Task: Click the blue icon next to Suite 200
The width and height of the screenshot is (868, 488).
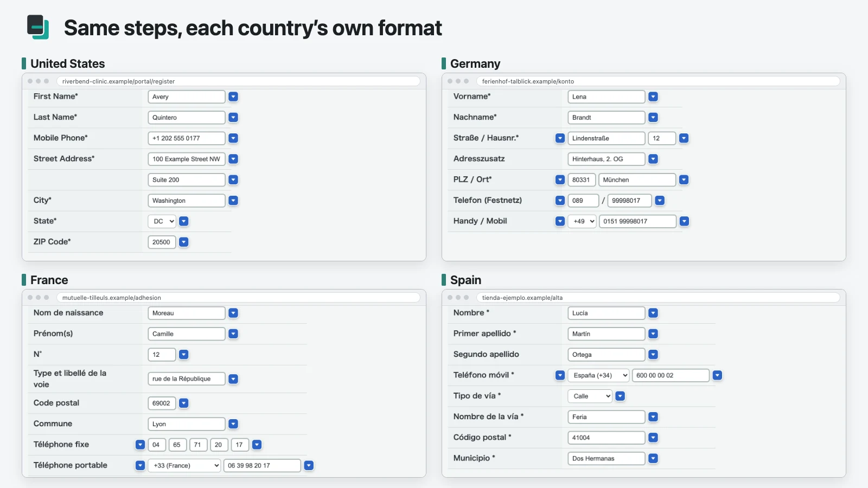Action: [x=233, y=179]
